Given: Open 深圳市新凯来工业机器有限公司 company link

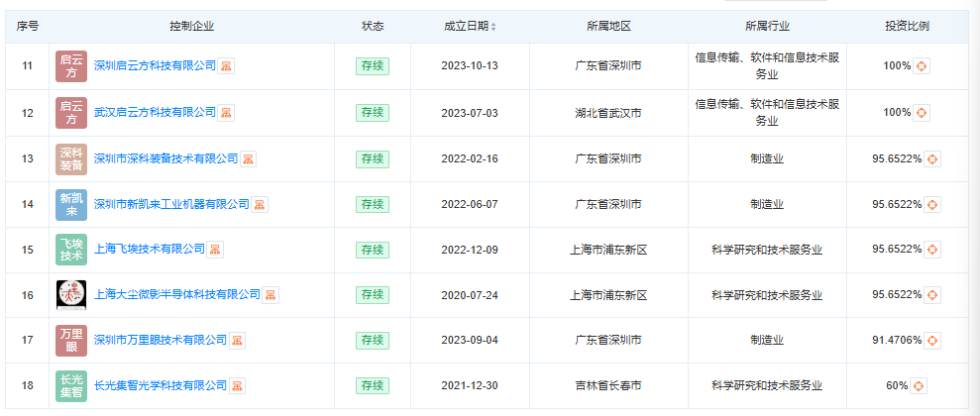Looking at the screenshot, I should pos(171,204).
